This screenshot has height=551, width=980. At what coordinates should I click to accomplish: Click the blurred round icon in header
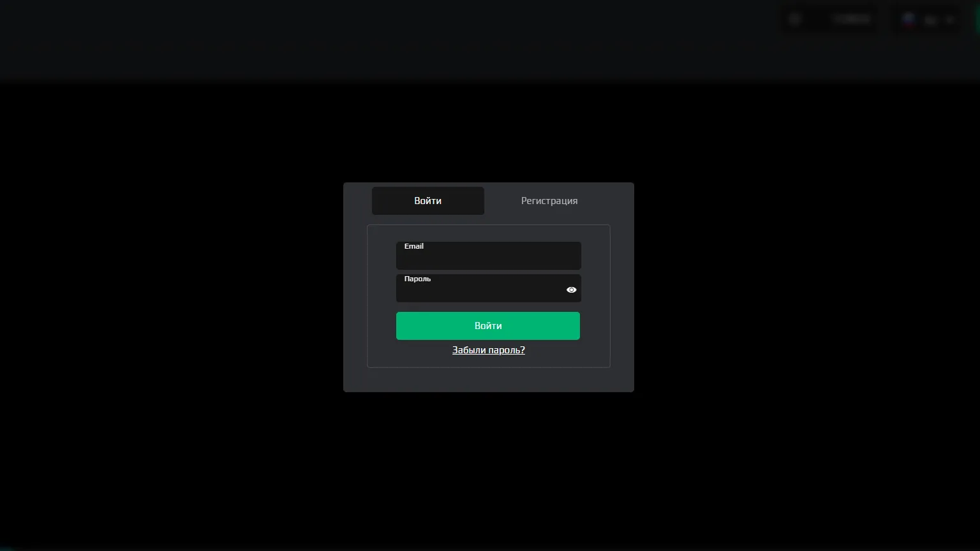pos(795,19)
